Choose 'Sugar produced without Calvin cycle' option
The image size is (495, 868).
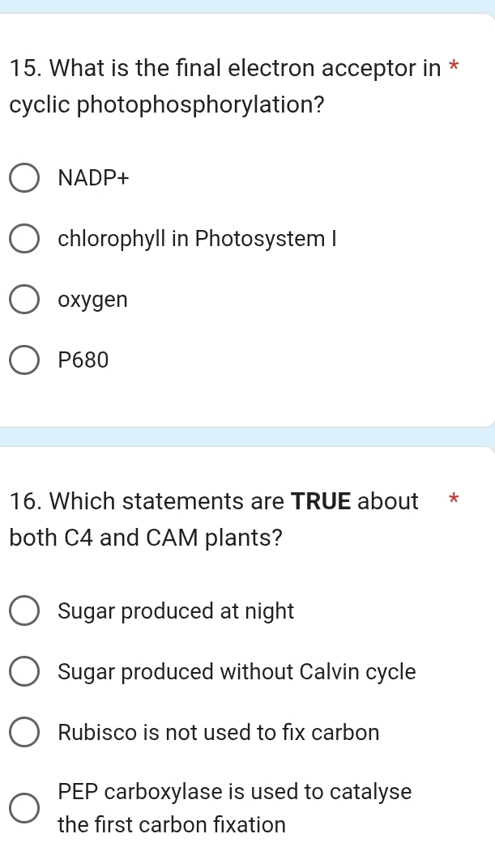24,671
